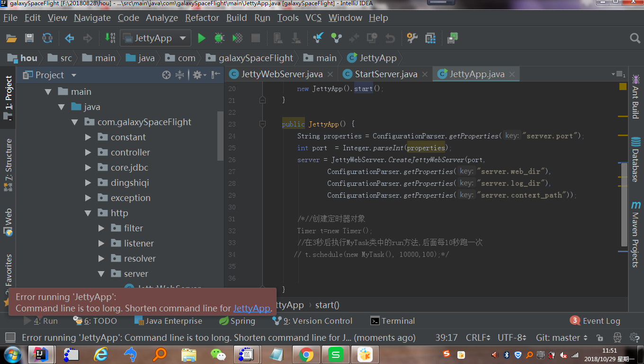Open the Ant Build side panel
The height and width of the screenshot is (364, 644).
coord(635,97)
